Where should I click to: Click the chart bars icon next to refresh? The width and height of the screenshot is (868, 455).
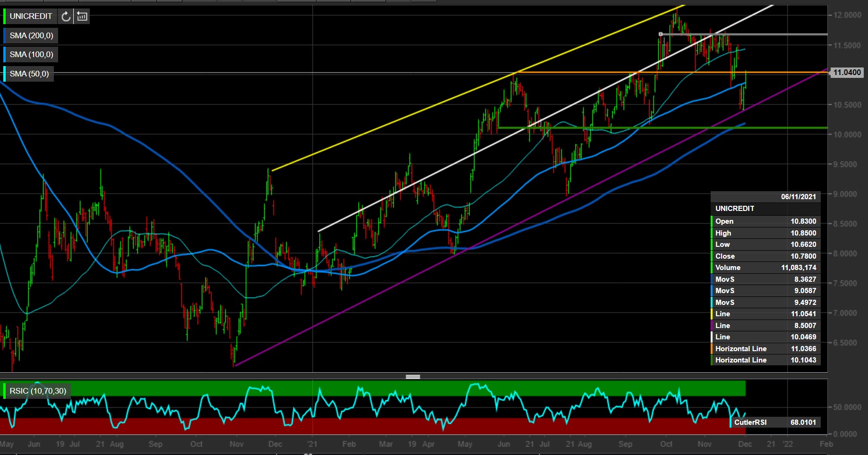tap(82, 17)
